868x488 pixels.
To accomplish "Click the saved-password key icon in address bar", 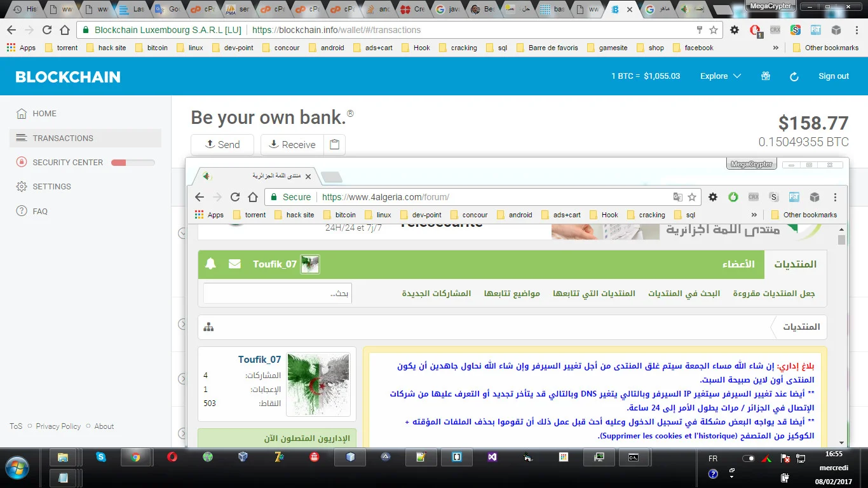I will 699,30.
